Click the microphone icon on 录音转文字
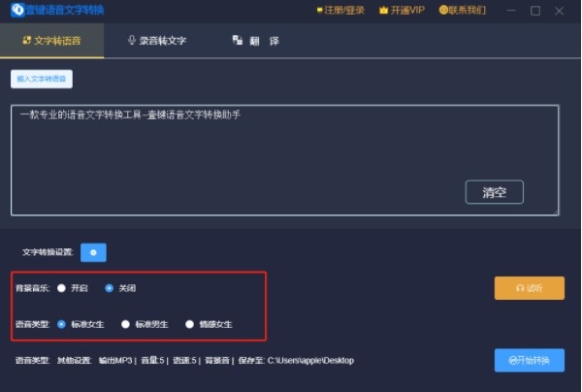The height and width of the screenshot is (392, 582). [x=131, y=40]
